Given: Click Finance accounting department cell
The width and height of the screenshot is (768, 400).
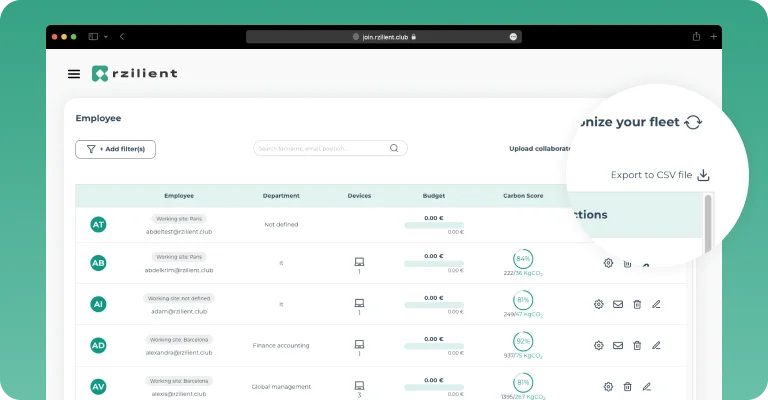Looking at the screenshot, I should coord(281,345).
